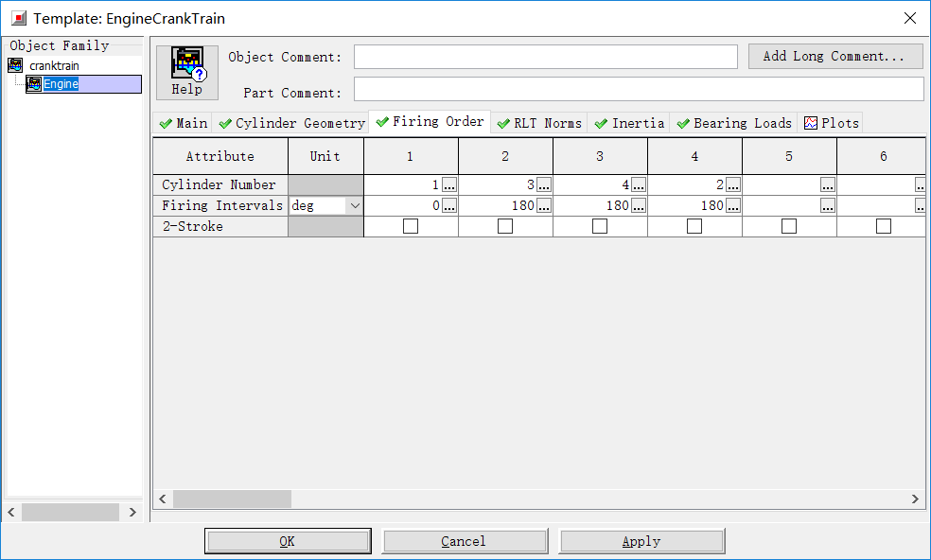Open ellipsis button for Cylinder Number column 5
The image size is (931, 560).
coord(828,185)
